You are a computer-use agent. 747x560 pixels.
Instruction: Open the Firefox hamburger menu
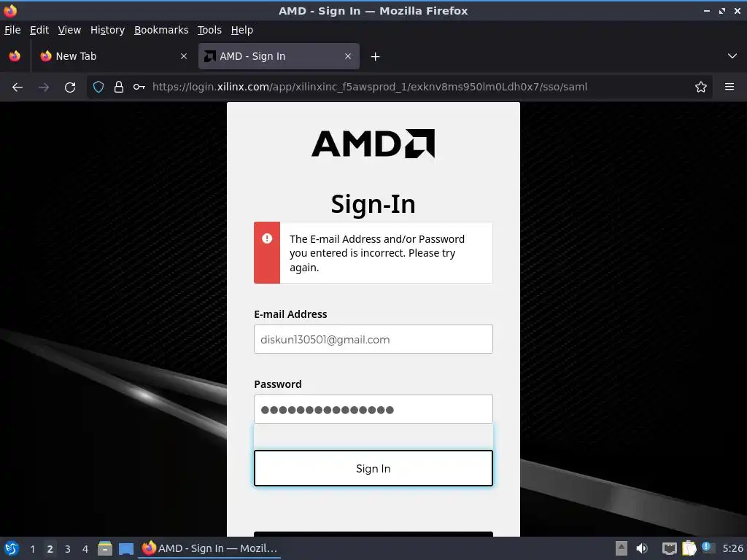pyautogui.click(x=729, y=87)
